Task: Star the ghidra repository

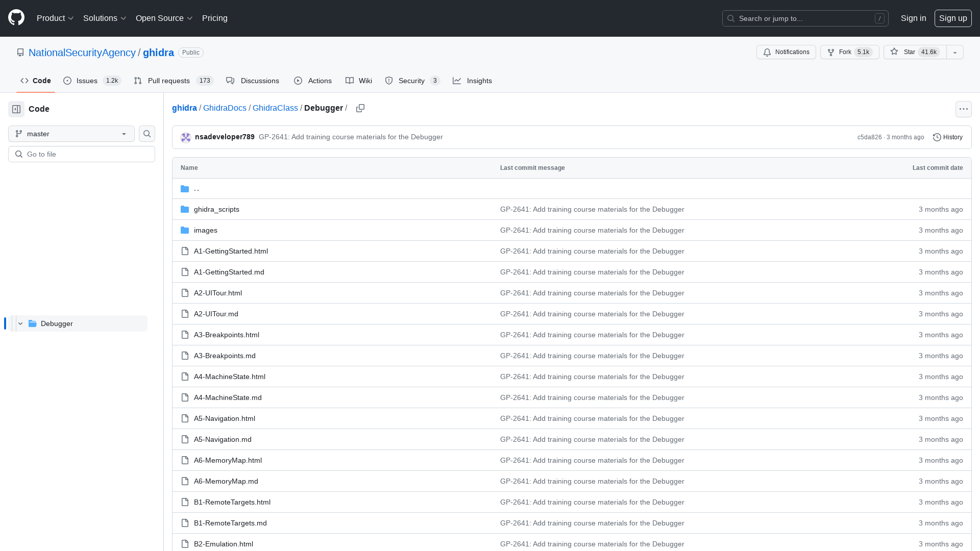Action: point(915,52)
